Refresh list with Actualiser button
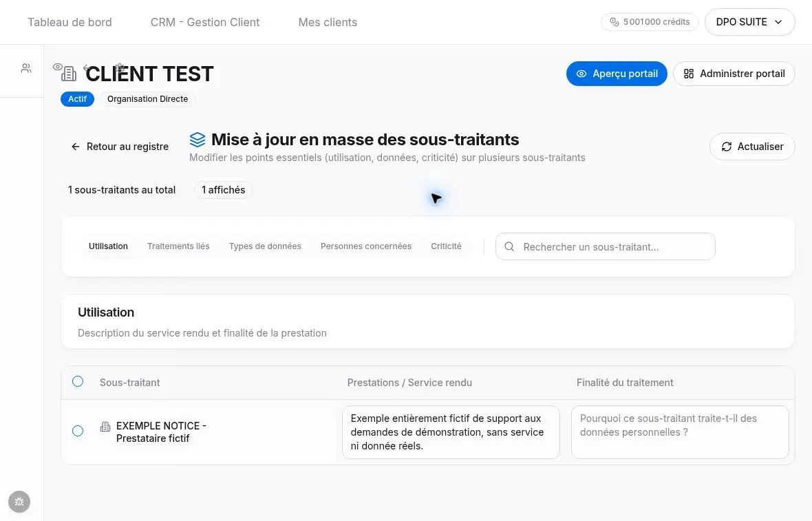 pos(752,147)
